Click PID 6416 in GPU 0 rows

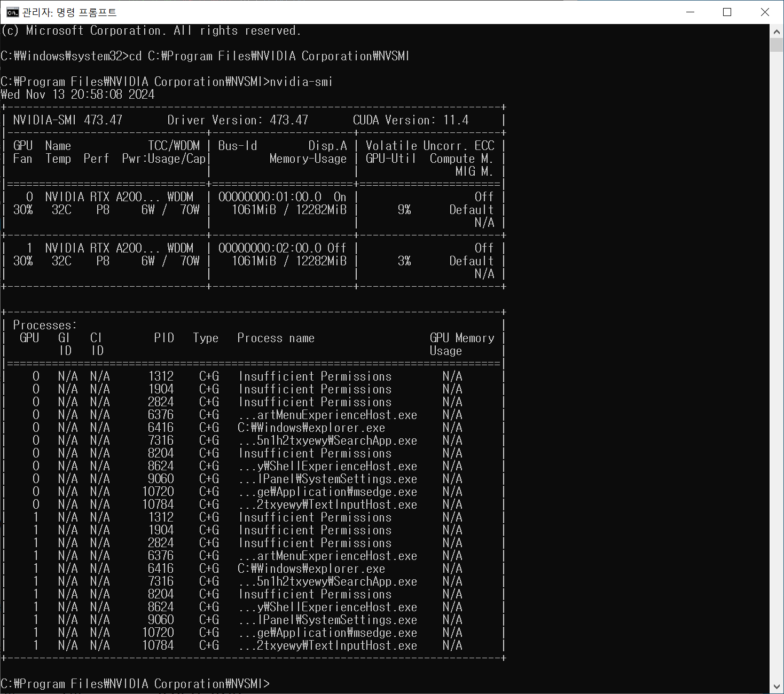coord(161,428)
